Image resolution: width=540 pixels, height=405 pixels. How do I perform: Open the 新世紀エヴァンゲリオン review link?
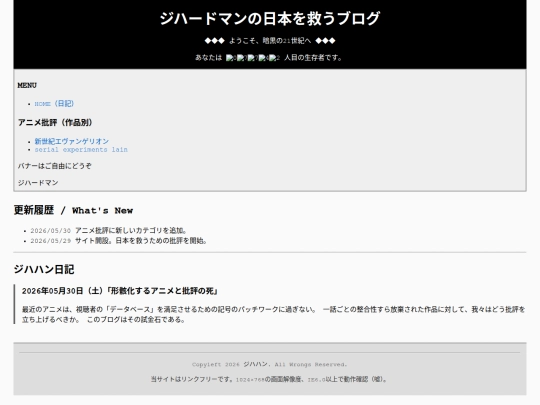72,141
